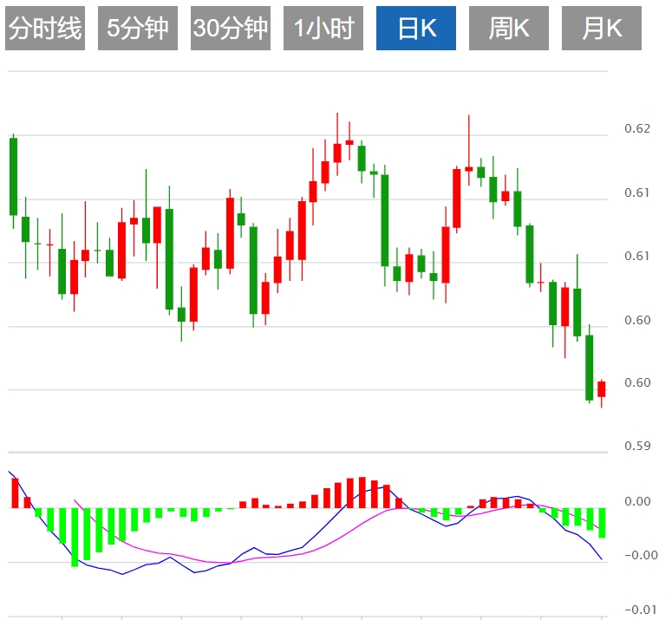Click the leftmost tall green candlestick
The height and width of the screenshot is (620, 672).
[x=13, y=176]
